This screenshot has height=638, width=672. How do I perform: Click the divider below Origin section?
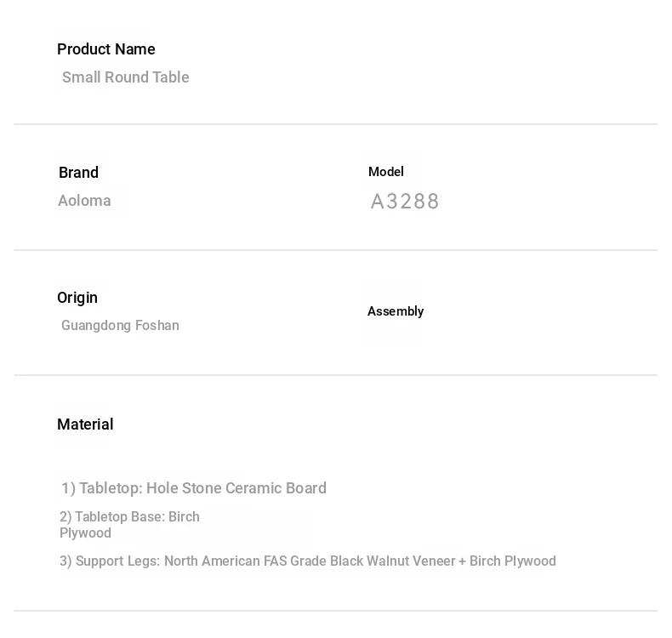[x=335, y=375]
